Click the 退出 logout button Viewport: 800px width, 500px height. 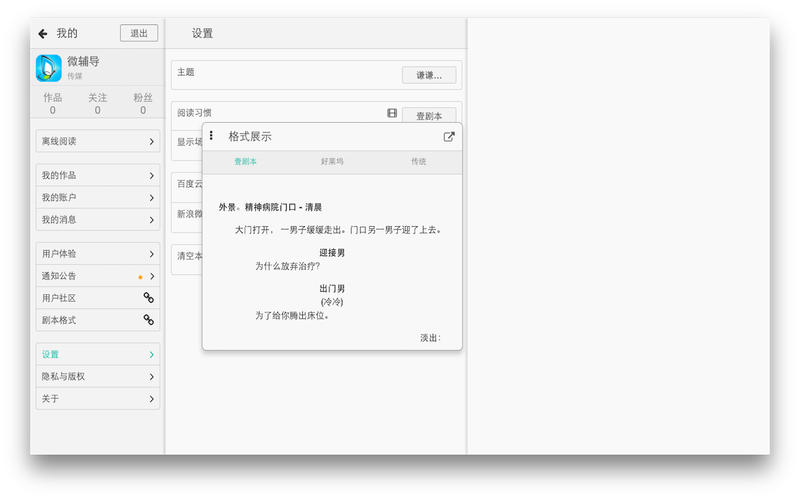139,33
